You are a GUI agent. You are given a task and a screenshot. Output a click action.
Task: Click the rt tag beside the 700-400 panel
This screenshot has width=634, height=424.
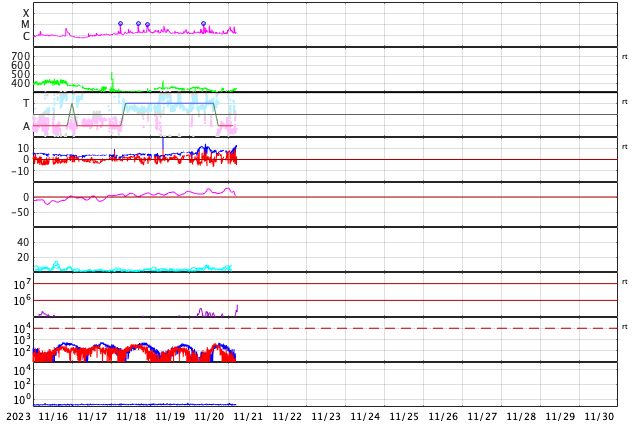(625, 57)
